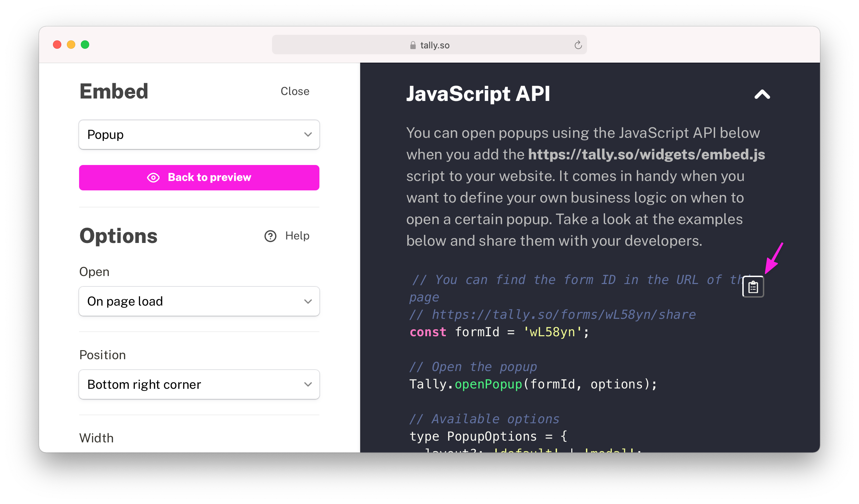
Task: Close the Embed panel
Action: [x=295, y=91]
